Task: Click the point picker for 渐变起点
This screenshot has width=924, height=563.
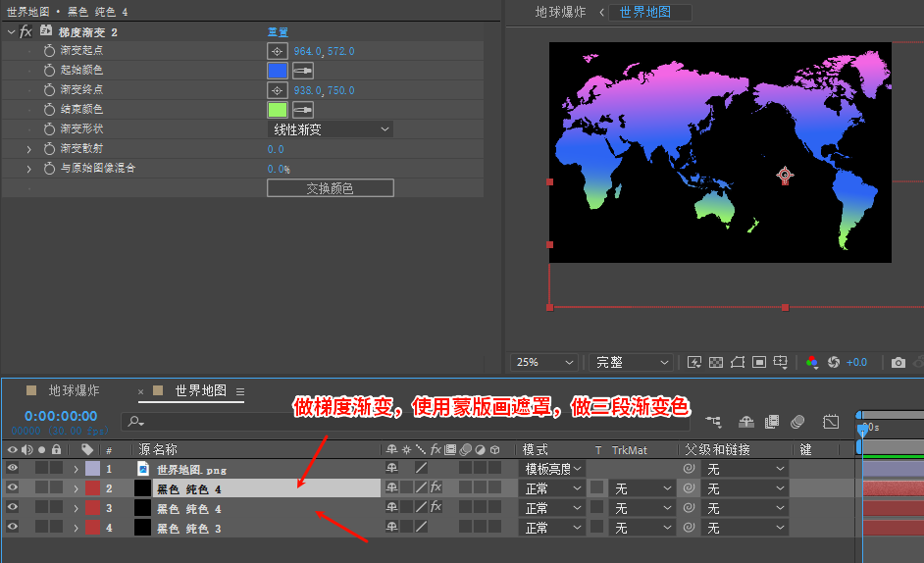Action: click(x=277, y=51)
